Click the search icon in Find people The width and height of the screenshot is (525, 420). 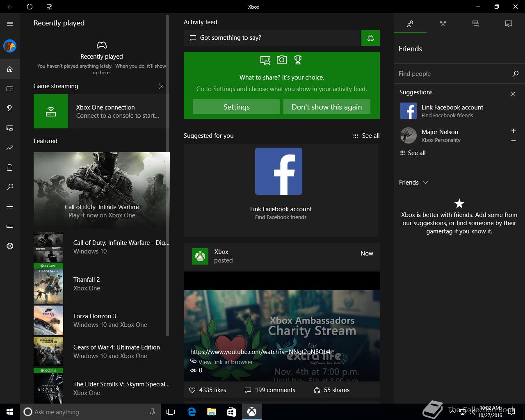515,74
